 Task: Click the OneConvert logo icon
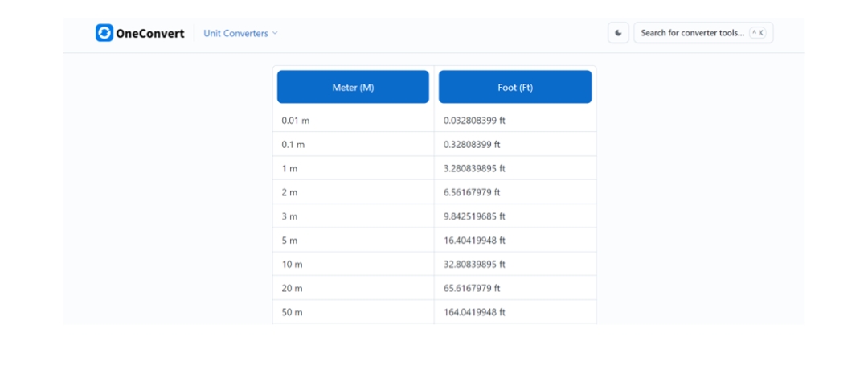tap(104, 33)
